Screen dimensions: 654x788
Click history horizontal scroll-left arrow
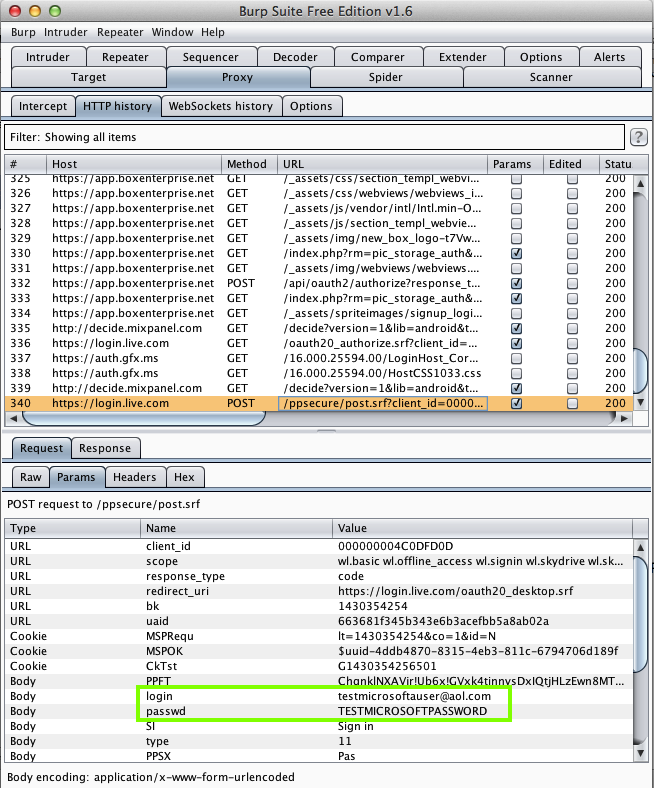coord(14,418)
